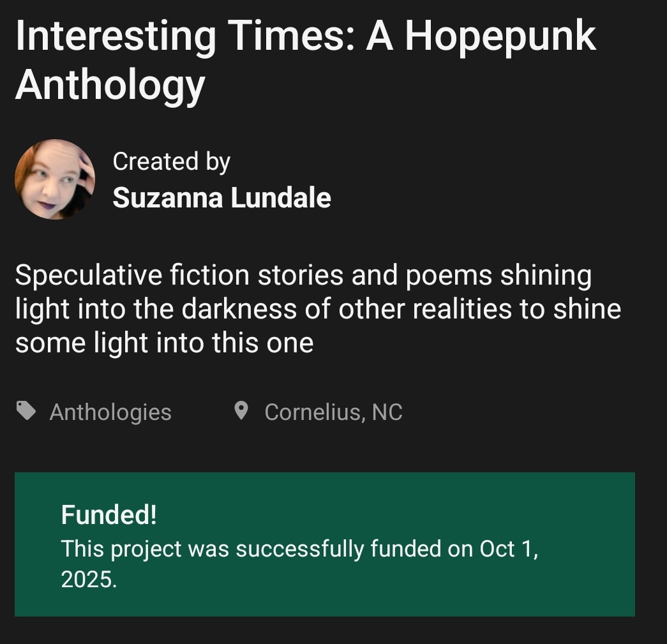Click the "Funded!" heading

pyautogui.click(x=109, y=514)
